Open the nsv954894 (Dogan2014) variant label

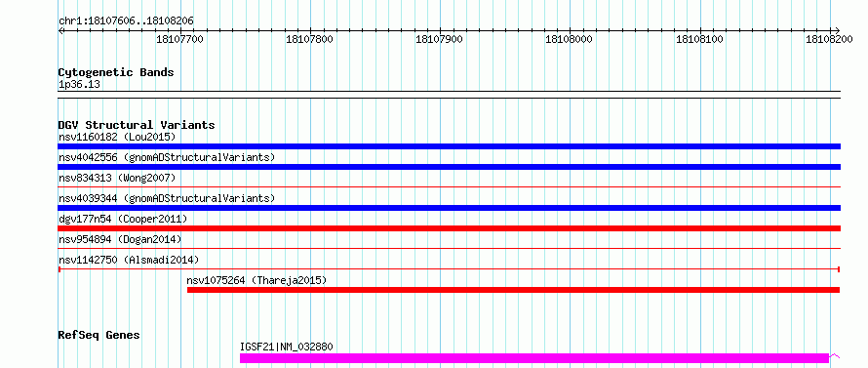[x=120, y=239]
